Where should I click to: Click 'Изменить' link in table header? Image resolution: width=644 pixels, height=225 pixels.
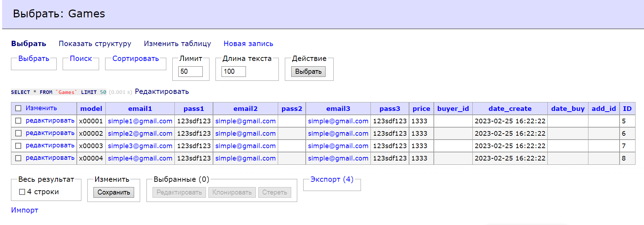tap(41, 108)
